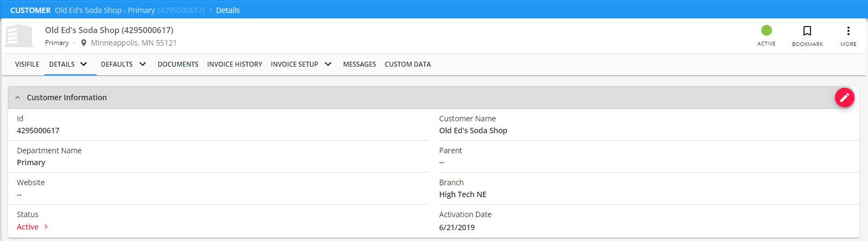Screen dimensions: 868x241
Task: Click the High Tech NE branch value
Action: [x=462, y=194]
